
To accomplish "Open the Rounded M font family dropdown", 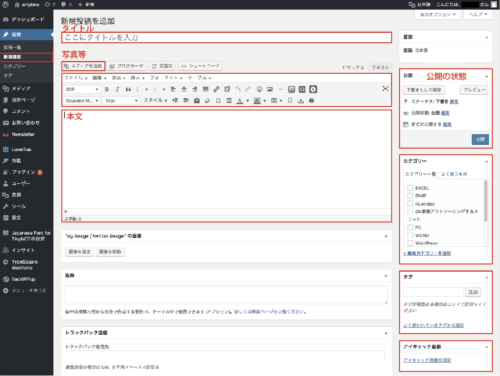I will point(82,100).
